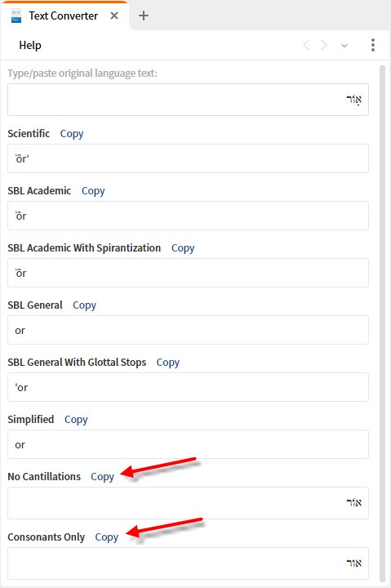Copy the Consonants Only text

106,537
